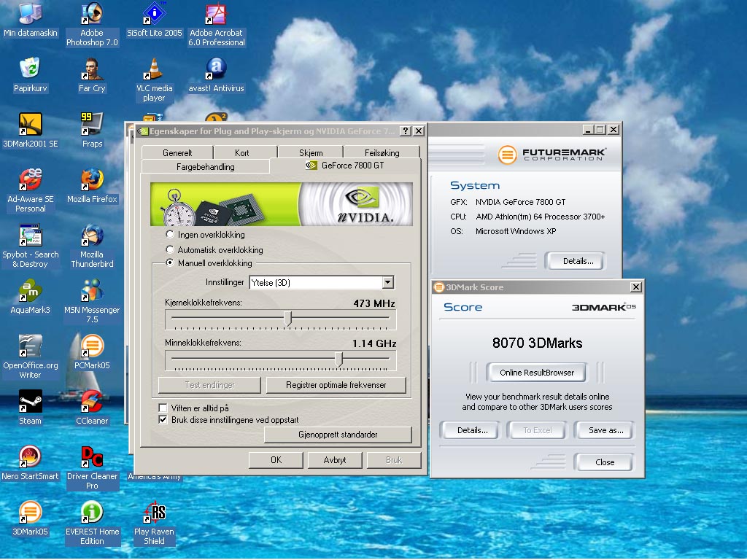
Task: Launch Mozilla Thunderbird shortcut
Action: click(92, 246)
